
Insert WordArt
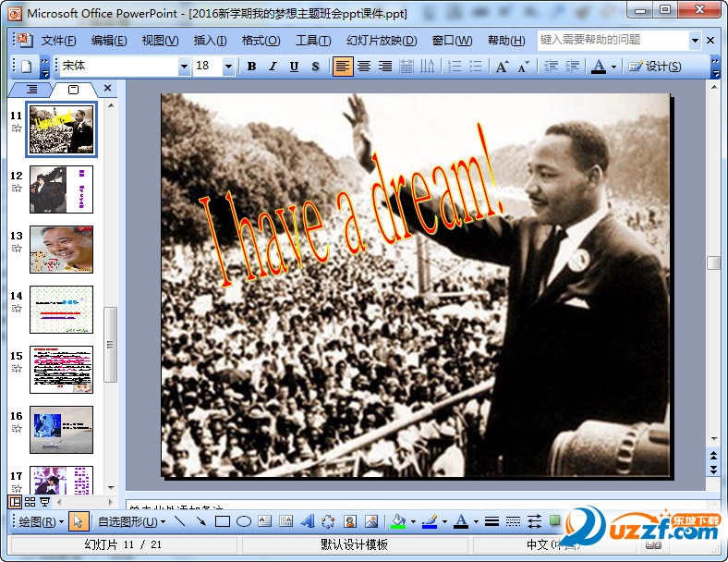point(308,521)
